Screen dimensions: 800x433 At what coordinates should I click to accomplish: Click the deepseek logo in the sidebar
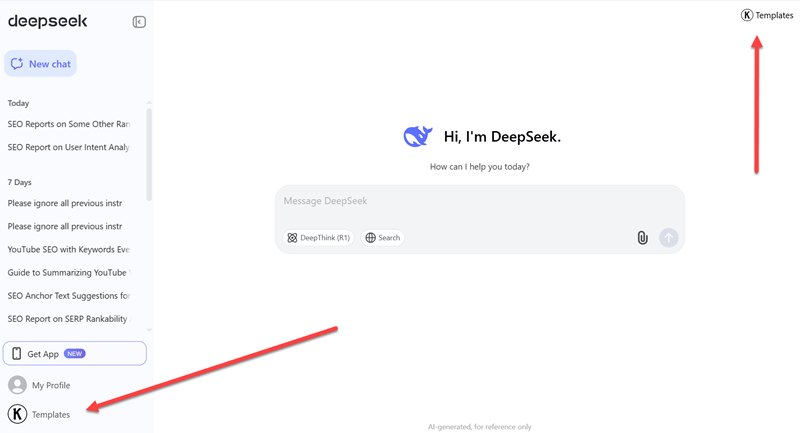(48, 21)
